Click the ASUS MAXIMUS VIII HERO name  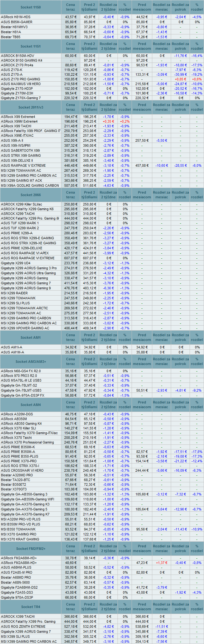pyautogui.click(x=21, y=84)
